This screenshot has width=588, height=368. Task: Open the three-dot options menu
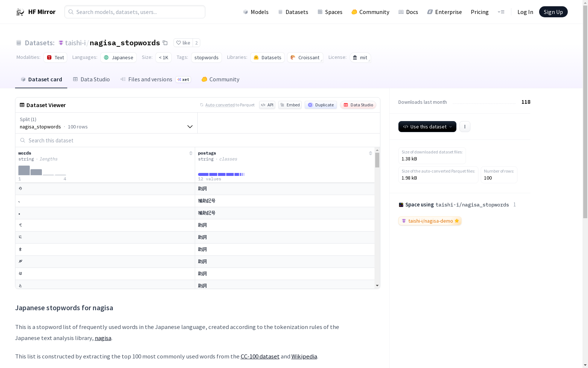click(465, 127)
